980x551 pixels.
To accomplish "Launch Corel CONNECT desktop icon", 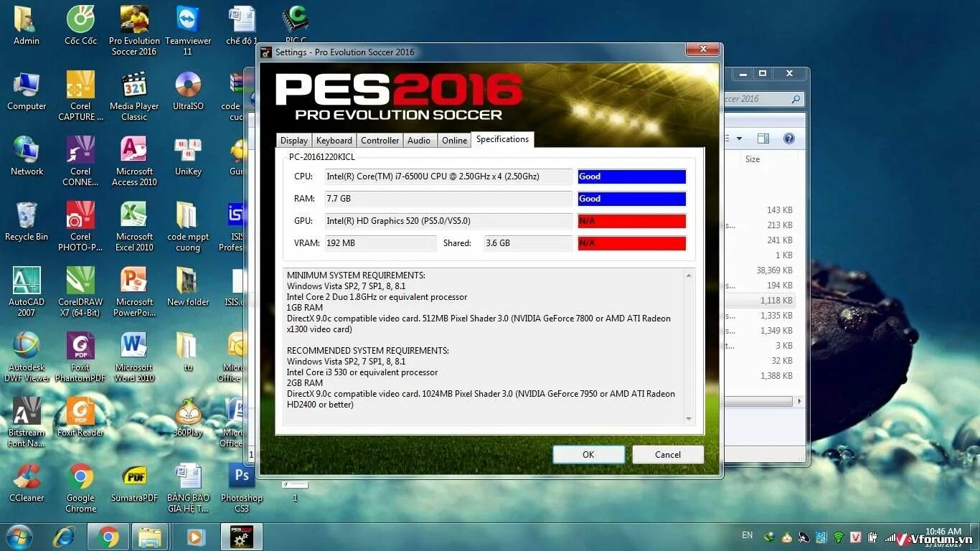I will pyautogui.click(x=80, y=161).
